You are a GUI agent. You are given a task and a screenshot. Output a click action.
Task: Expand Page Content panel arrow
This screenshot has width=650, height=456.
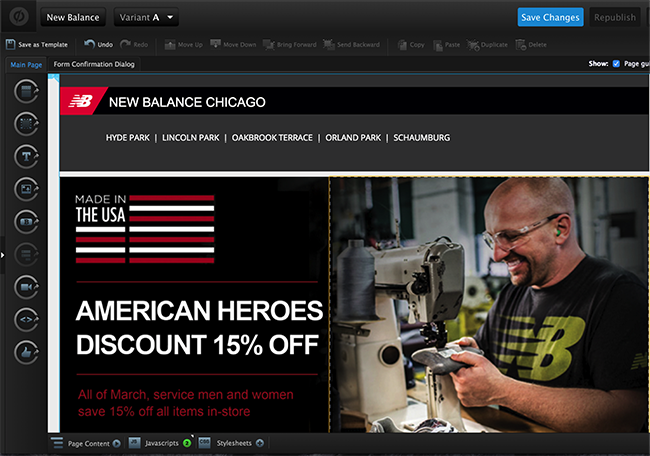pos(116,444)
